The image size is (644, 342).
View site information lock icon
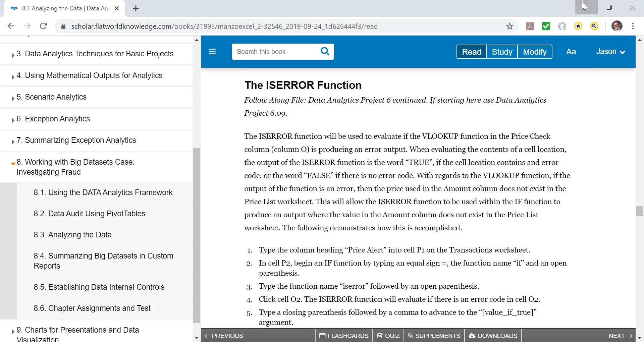click(63, 26)
